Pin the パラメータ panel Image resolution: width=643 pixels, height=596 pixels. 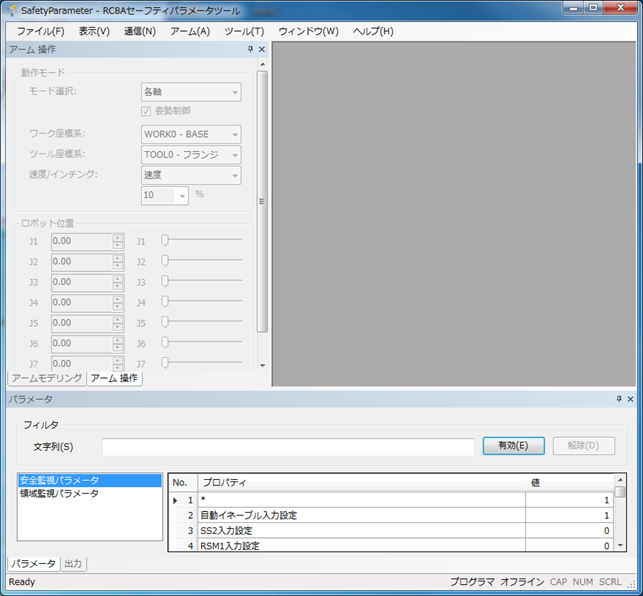pyautogui.click(x=619, y=399)
